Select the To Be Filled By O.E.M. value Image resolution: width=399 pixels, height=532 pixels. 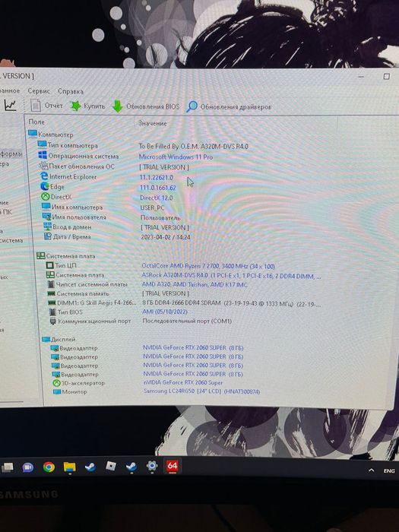tap(193, 146)
